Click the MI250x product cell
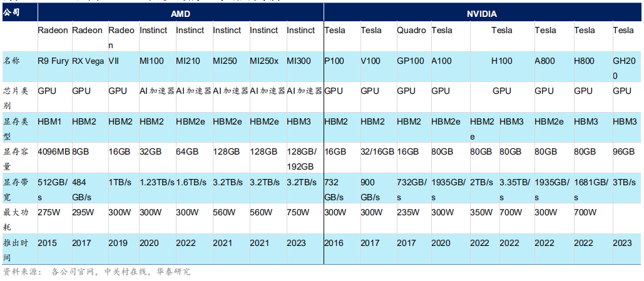 pyautogui.click(x=265, y=61)
